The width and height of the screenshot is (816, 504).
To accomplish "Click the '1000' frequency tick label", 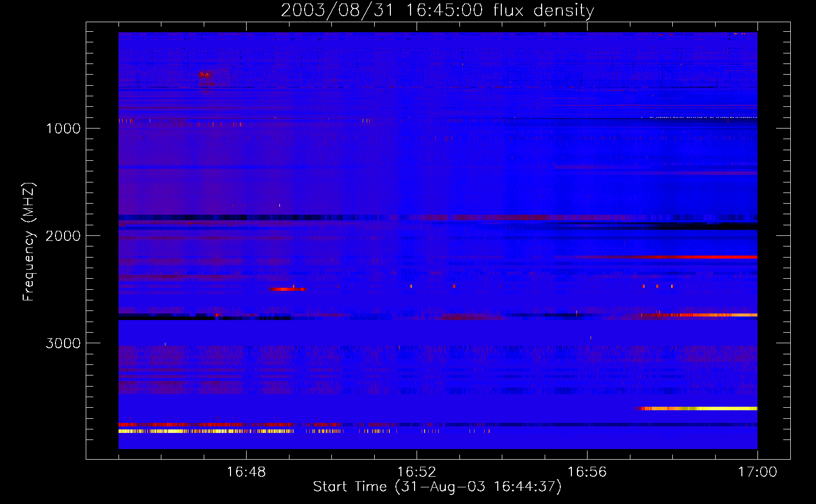I will point(63,129).
